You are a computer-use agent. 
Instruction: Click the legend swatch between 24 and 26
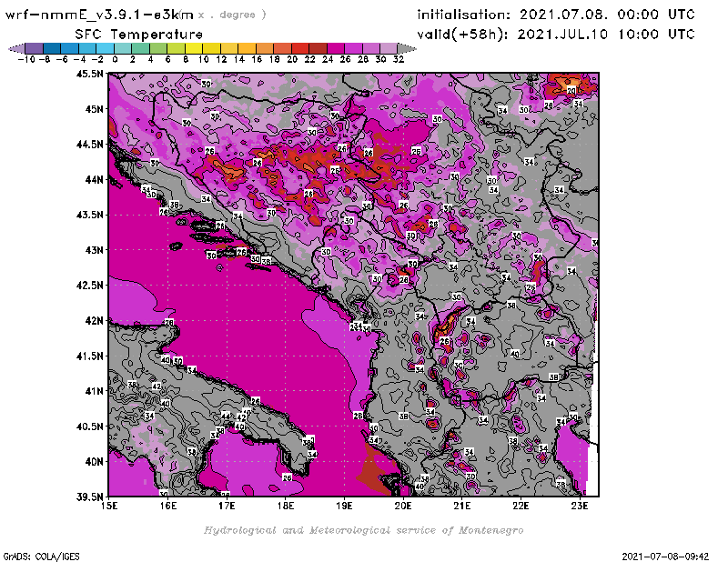pos(336,48)
